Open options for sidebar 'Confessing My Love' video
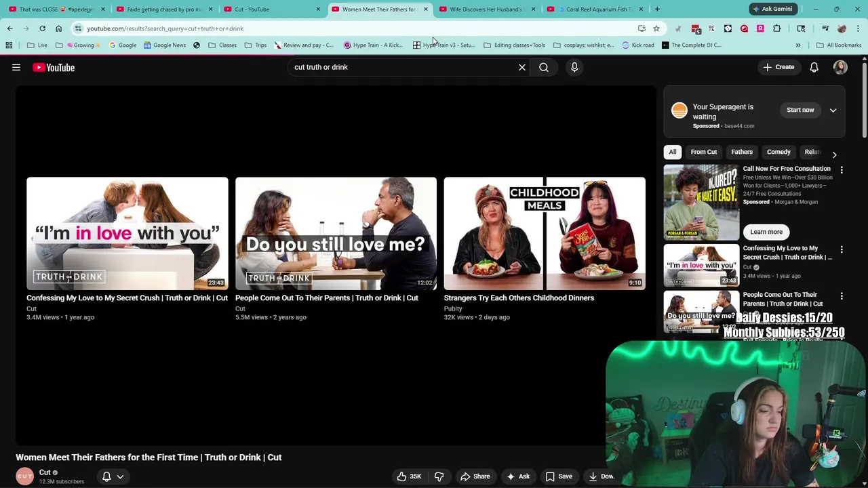This screenshot has width=868, height=488. 842,250
